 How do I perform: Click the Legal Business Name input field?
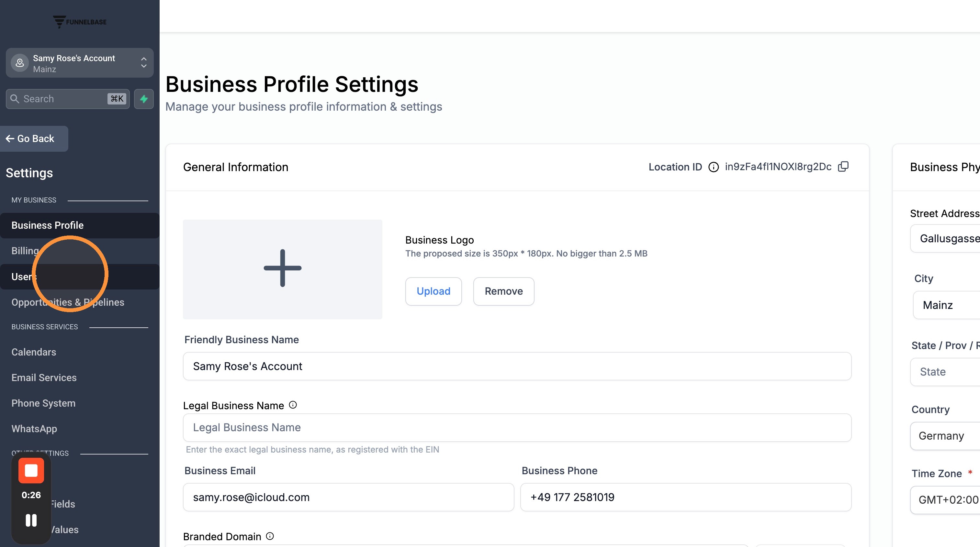click(x=517, y=428)
